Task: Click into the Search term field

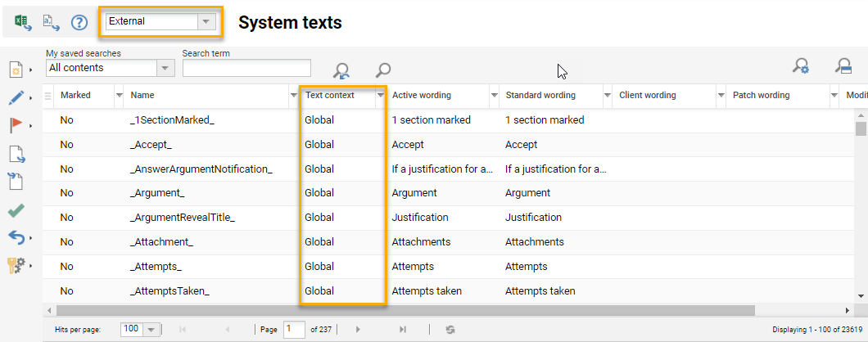Action: click(x=246, y=68)
